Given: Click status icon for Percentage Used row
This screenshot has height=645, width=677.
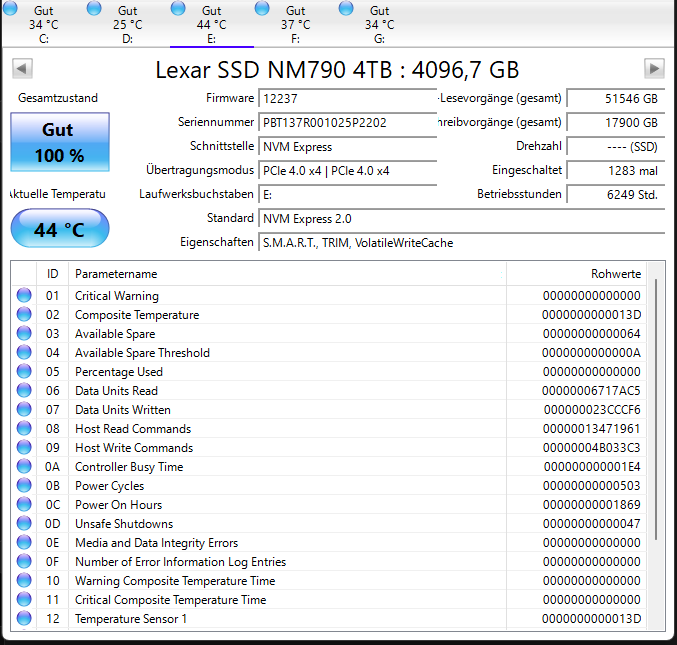Looking at the screenshot, I should pos(24,371).
